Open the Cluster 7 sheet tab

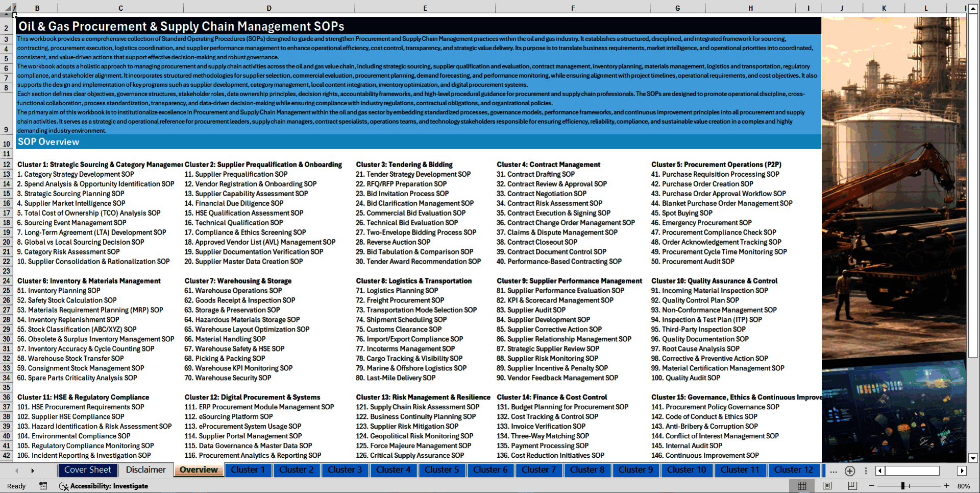[539, 470]
